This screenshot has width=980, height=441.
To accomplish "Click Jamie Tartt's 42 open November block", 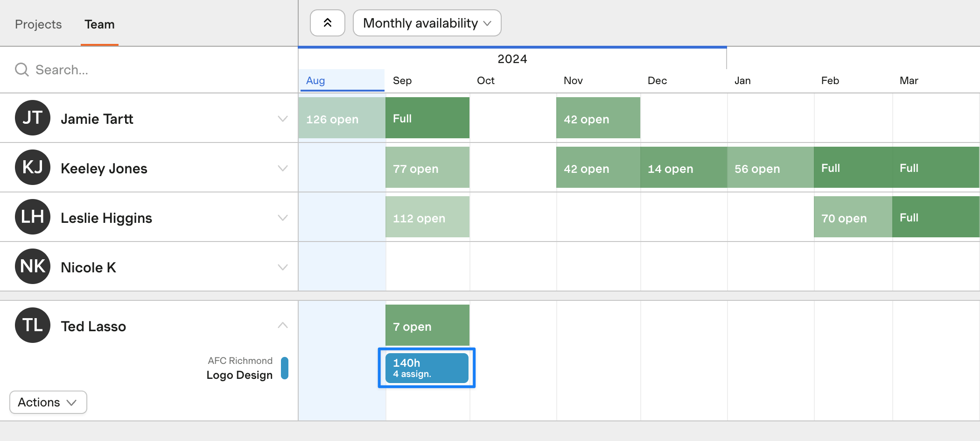I will (x=598, y=118).
